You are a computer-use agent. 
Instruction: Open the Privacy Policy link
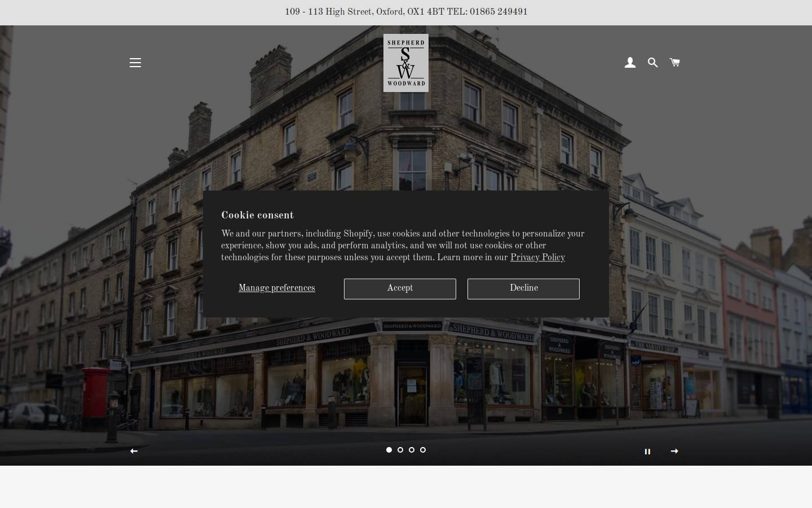(x=537, y=257)
